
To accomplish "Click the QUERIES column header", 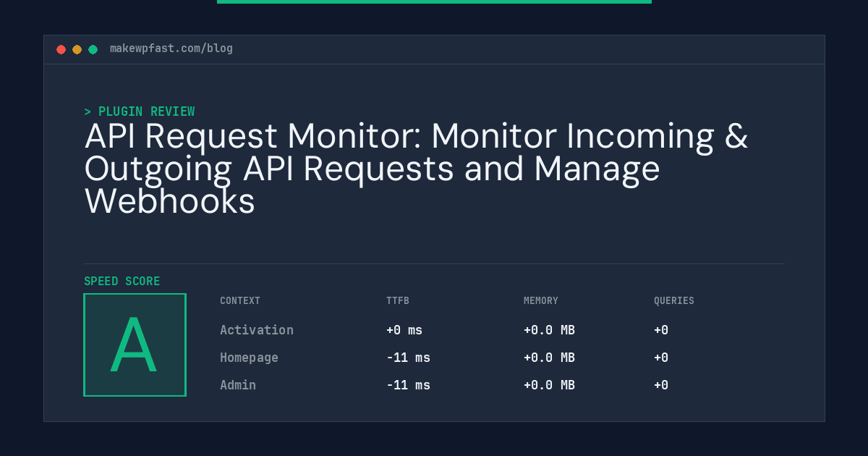I will coord(674,301).
